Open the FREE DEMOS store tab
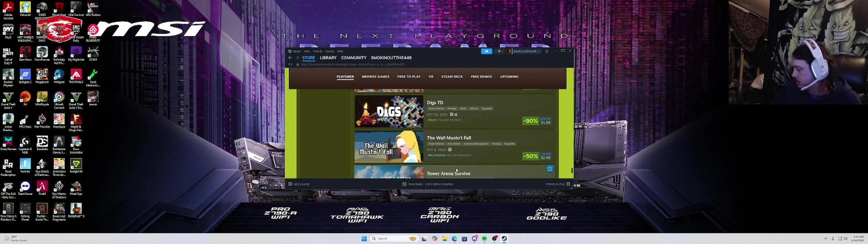This screenshot has width=868, height=244. coord(481,77)
